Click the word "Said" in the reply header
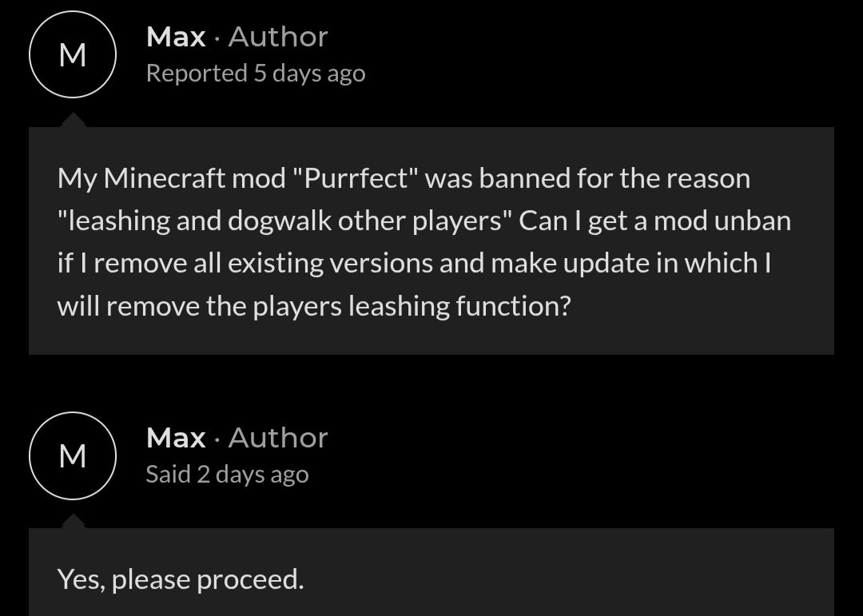This screenshot has width=863, height=616. pos(168,475)
